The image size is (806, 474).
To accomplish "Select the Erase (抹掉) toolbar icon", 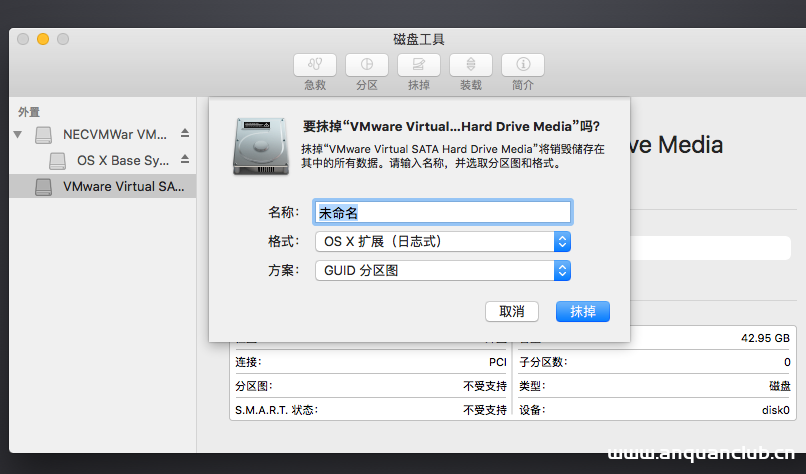I will click(418, 65).
